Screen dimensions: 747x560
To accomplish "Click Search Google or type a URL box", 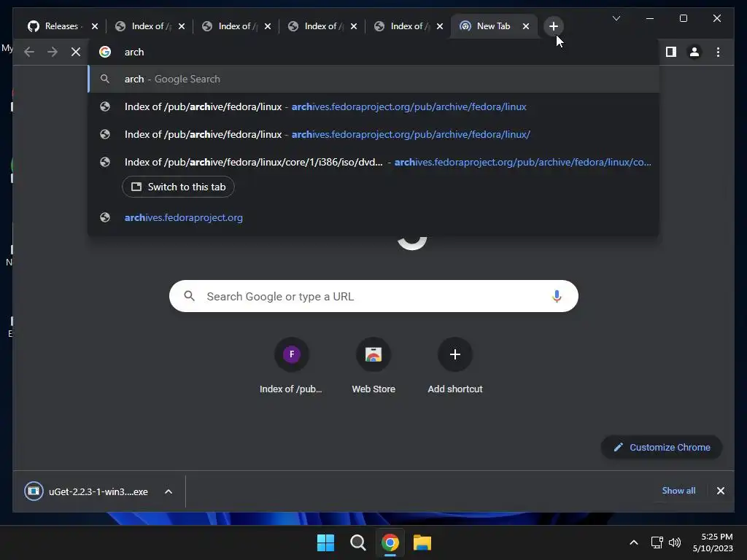I will point(373,296).
